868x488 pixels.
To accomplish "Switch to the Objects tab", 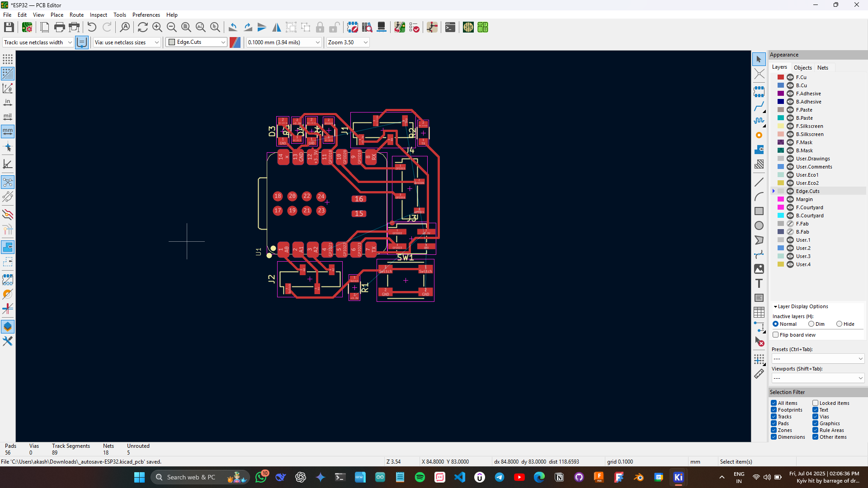I will click(x=802, y=67).
